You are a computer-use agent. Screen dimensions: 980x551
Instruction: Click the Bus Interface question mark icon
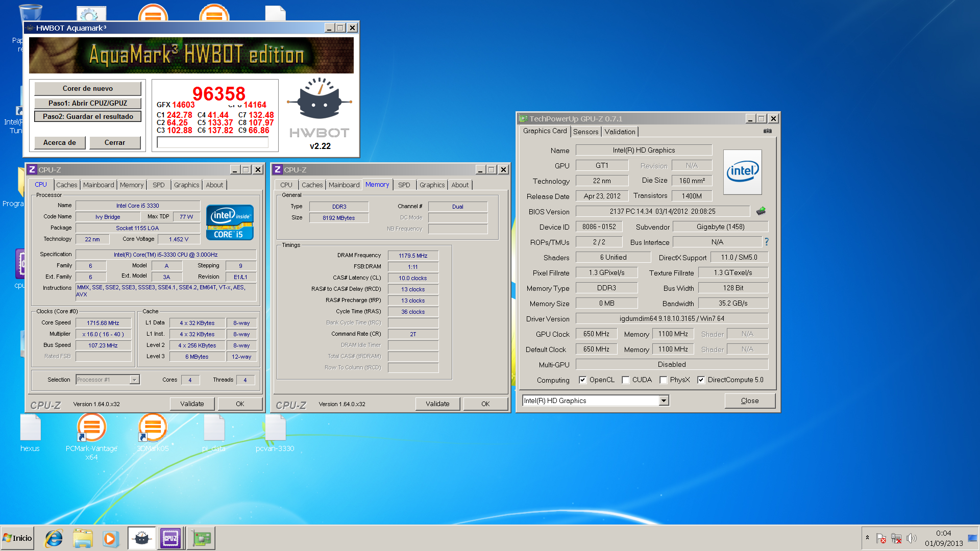[x=766, y=242]
